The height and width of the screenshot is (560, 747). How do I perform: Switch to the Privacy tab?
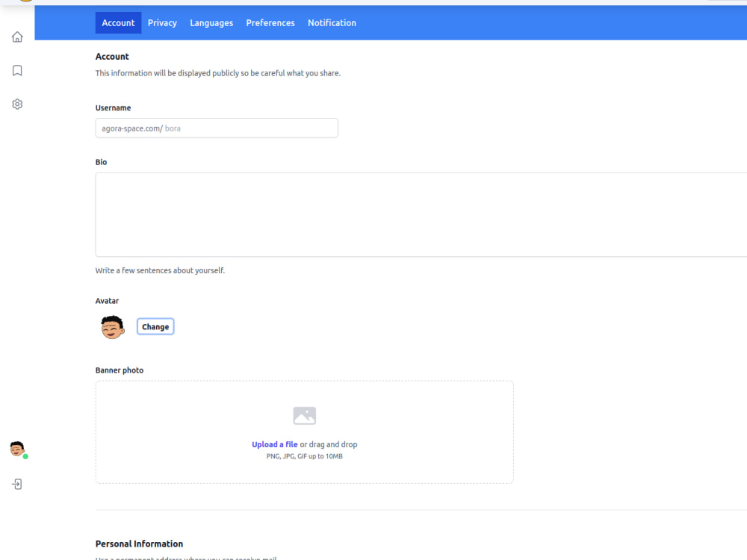[x=162, y=23]
